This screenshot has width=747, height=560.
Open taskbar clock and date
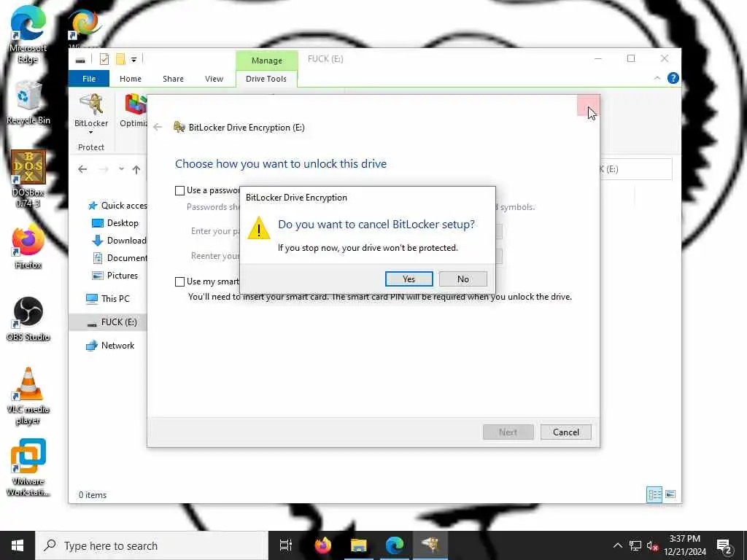tap(684, 545)
